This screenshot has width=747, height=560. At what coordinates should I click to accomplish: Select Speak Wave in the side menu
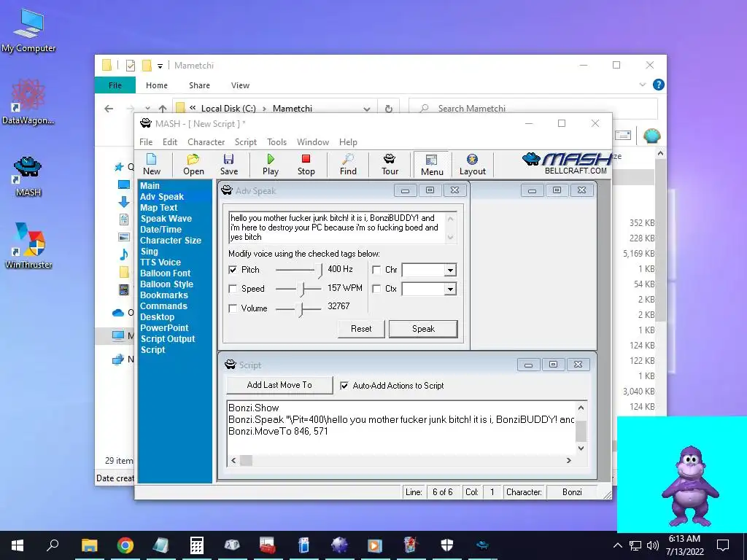(x=166, y=219)
